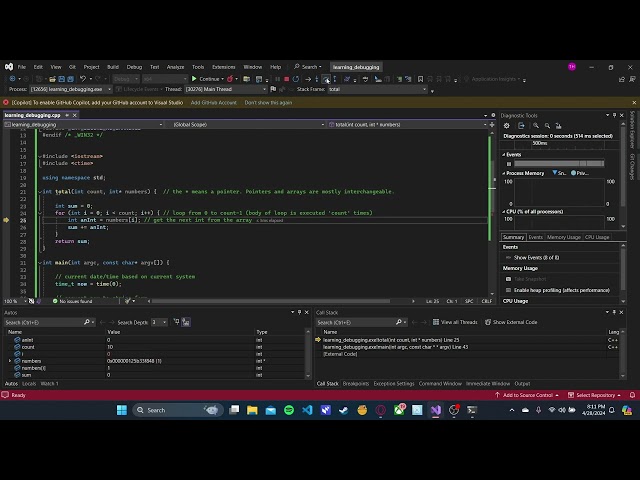Reset zoom in Diagnostic Tools
Viewport: 640px width, 480px height.
[558, 126]
